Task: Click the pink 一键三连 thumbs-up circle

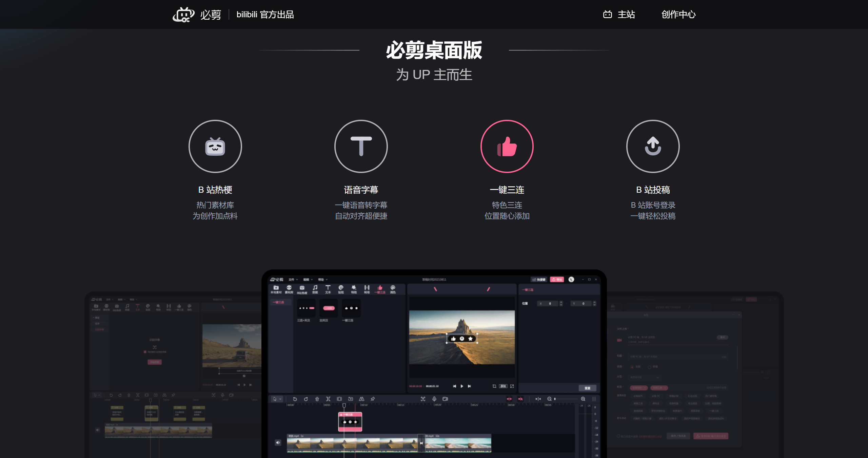Action: [507, 147]
